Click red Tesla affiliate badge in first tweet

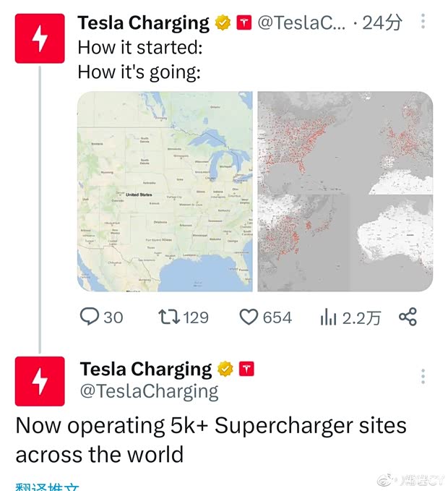(x=244, y=23)
